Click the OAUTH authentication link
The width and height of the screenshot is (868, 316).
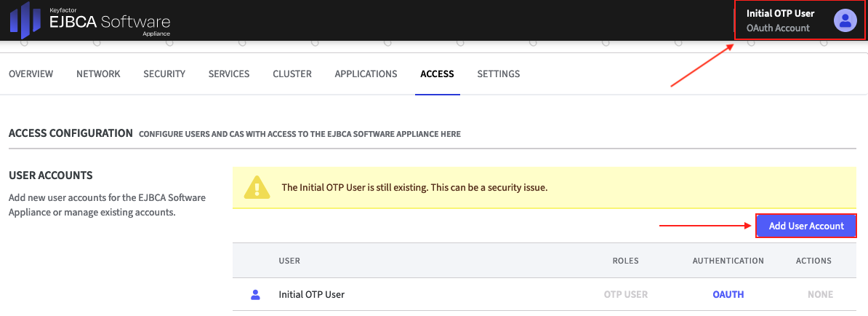point(728,295)
